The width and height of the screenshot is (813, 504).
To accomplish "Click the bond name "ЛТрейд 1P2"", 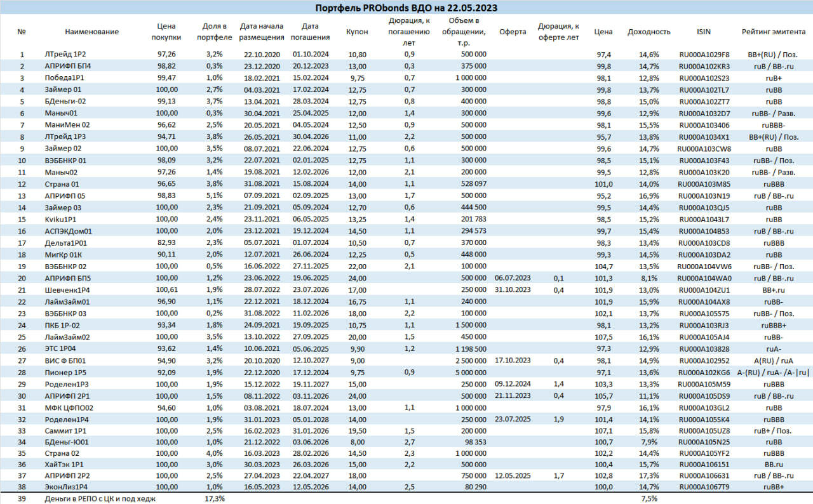I will click(65, 55).
